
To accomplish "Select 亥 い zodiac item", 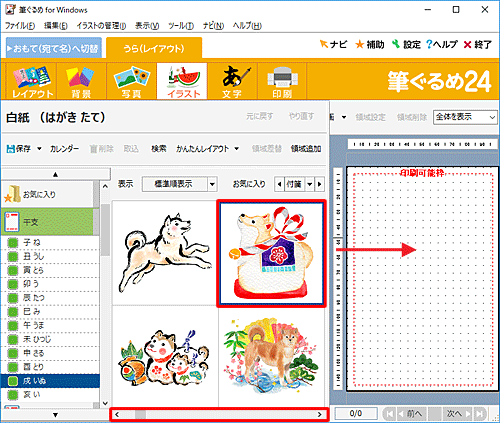I will 51,395.
